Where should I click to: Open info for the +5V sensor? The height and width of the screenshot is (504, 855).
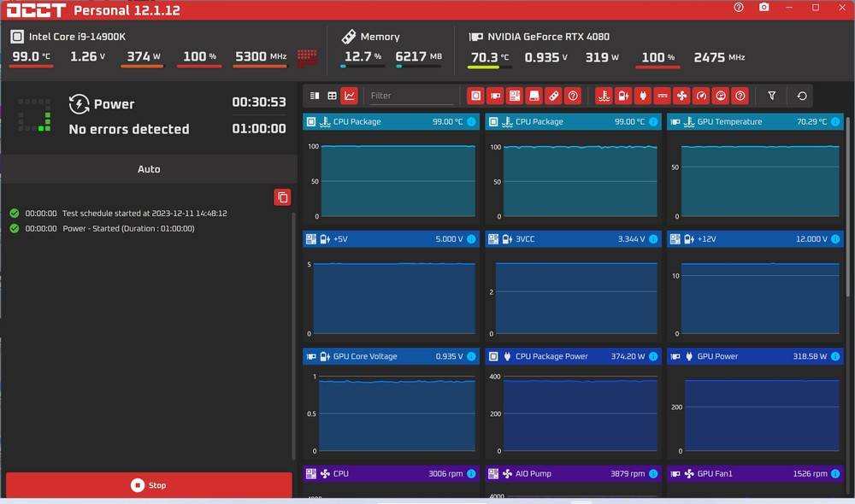tap(471, 239)
